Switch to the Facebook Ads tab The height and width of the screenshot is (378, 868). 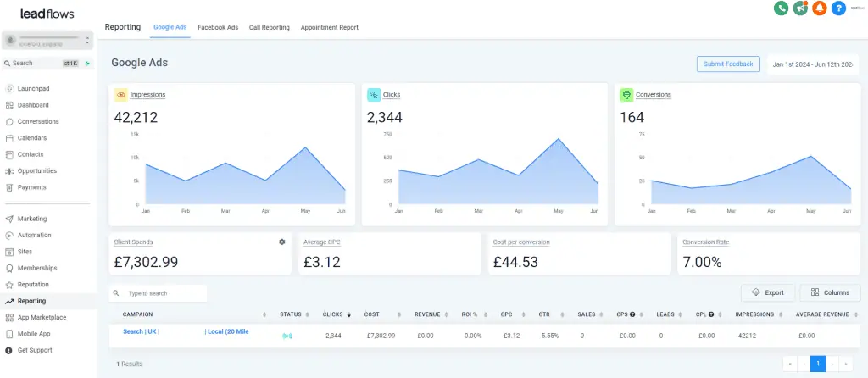point(218,27)
